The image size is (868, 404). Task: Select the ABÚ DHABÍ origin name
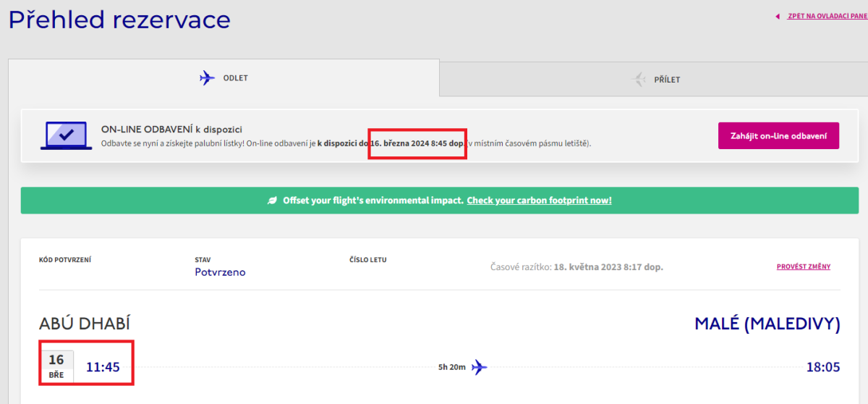click(85, 324)
